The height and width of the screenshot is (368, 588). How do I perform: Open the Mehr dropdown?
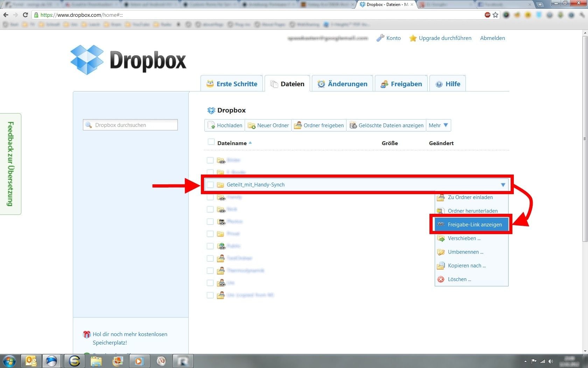click(x=438, y=125)
